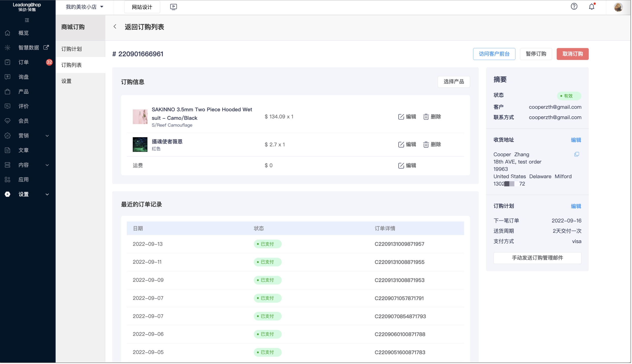The width and height of the screenshot is (632, 364).
Task: Switch to the 订购计划 submenu tab
Action: (x=72, y=49)
